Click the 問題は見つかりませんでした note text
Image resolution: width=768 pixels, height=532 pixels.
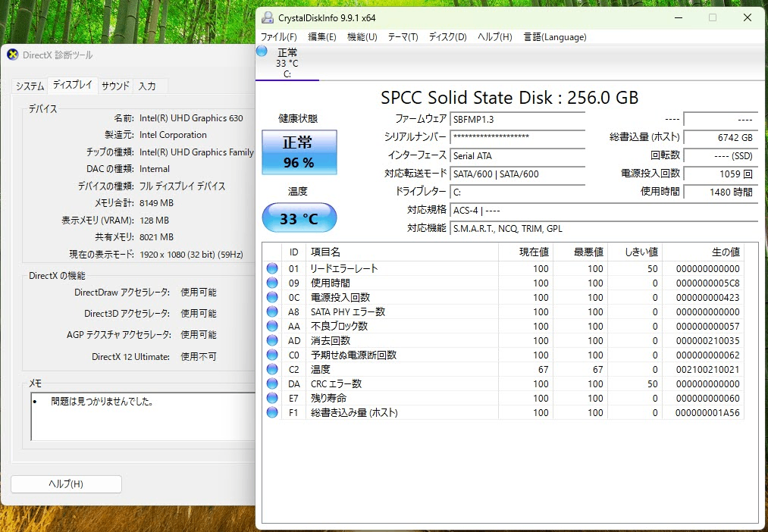pyautogui.click(x=102, y=402)
